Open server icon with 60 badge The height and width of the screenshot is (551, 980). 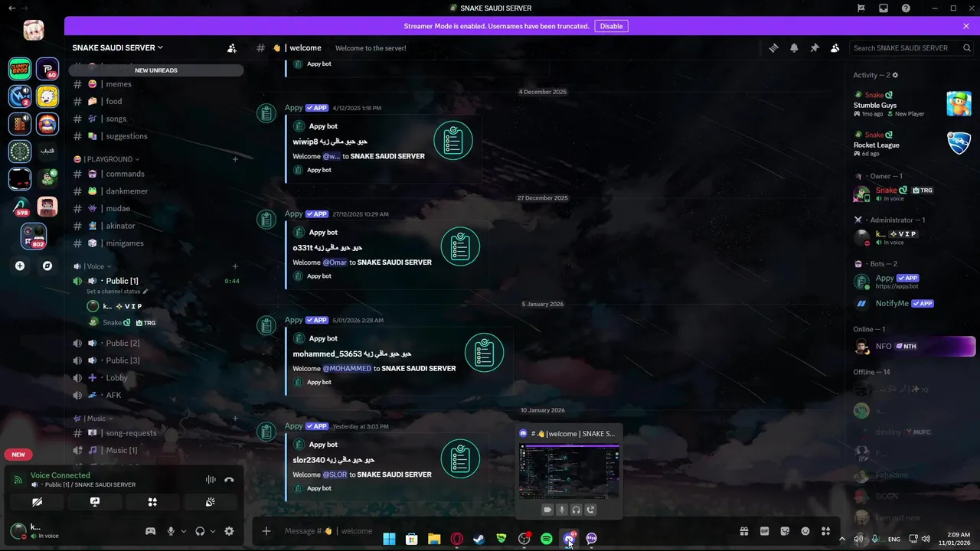pyautogui.click(x=47, y=69)
